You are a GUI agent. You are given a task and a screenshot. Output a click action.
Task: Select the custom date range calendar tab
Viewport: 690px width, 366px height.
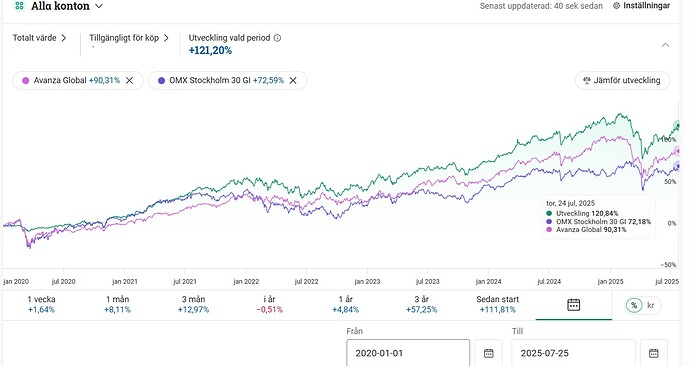click(573, 305)
